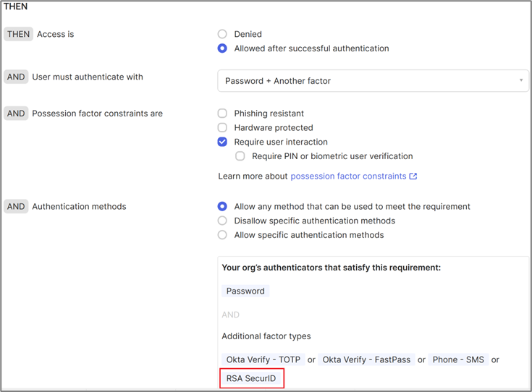Enable the Phishing resistant checkbox

pyautogui.click(x=223, y=114)
